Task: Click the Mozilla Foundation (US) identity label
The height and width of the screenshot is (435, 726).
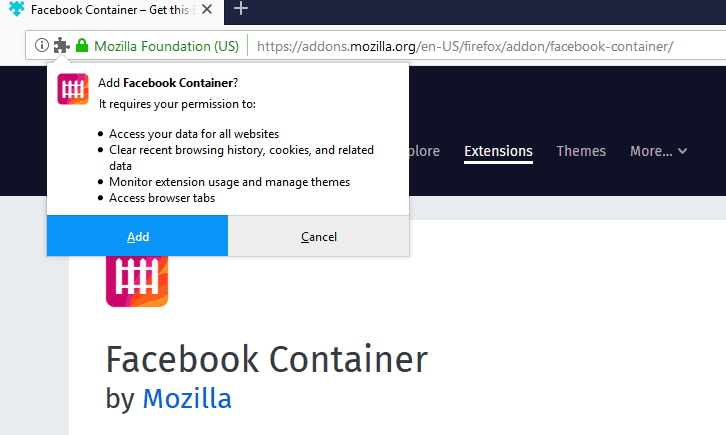Action: (167, 46)
